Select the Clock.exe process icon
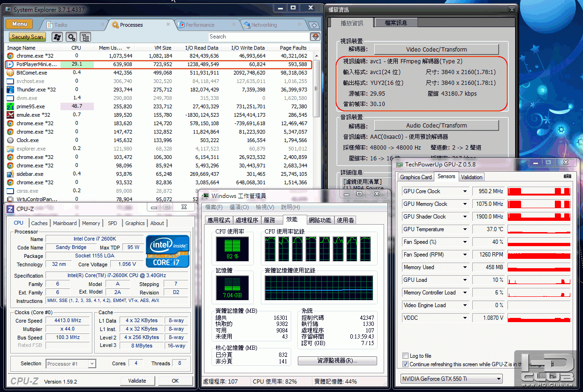Image resolution: width=583 pixels, height=392 pixels. click(x=10, y=140)
